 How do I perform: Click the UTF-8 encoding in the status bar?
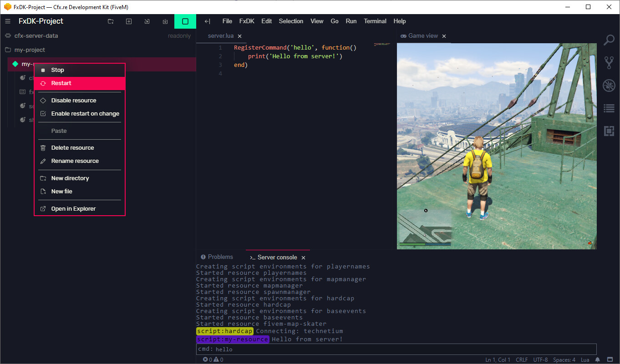tap(540, 359)
